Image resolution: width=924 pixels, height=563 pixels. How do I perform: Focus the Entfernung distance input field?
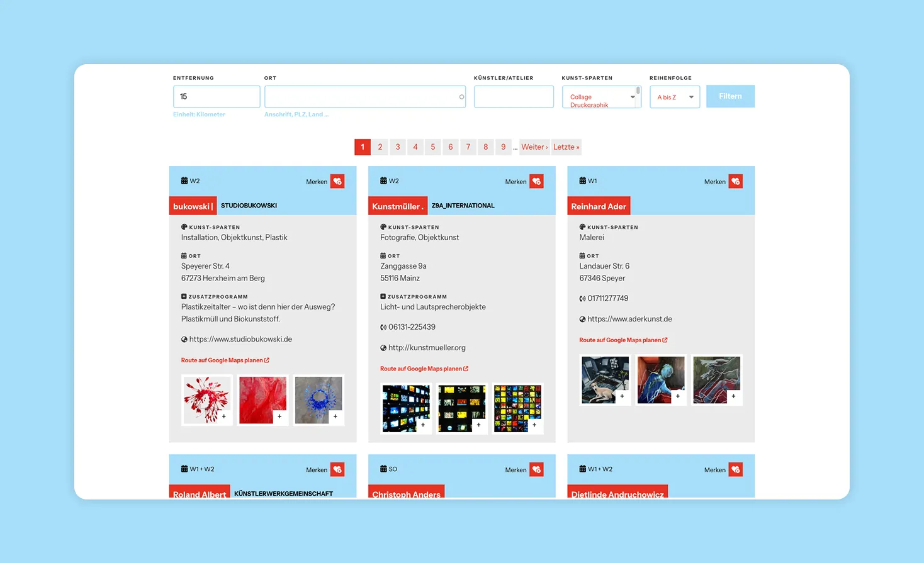pos(217,97)
